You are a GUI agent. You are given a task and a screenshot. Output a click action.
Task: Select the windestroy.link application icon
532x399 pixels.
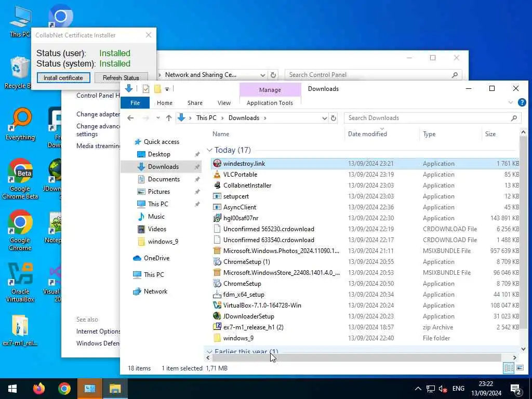tap(217, 164)
